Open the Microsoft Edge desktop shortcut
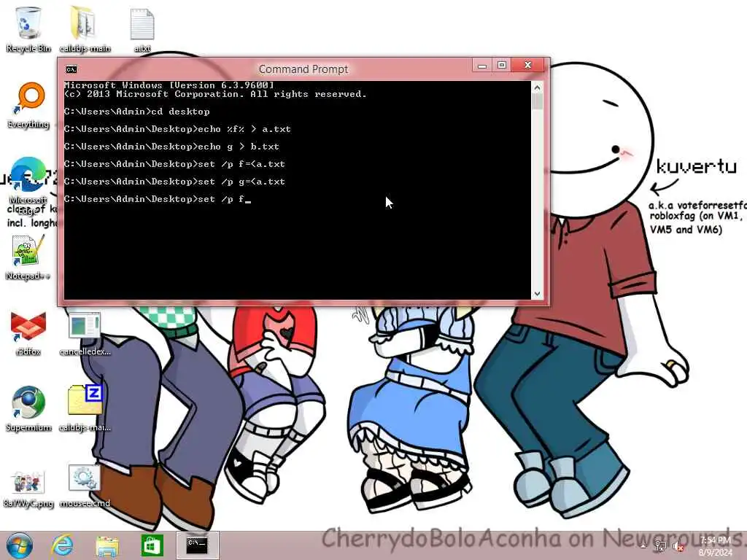 point(28,186)
